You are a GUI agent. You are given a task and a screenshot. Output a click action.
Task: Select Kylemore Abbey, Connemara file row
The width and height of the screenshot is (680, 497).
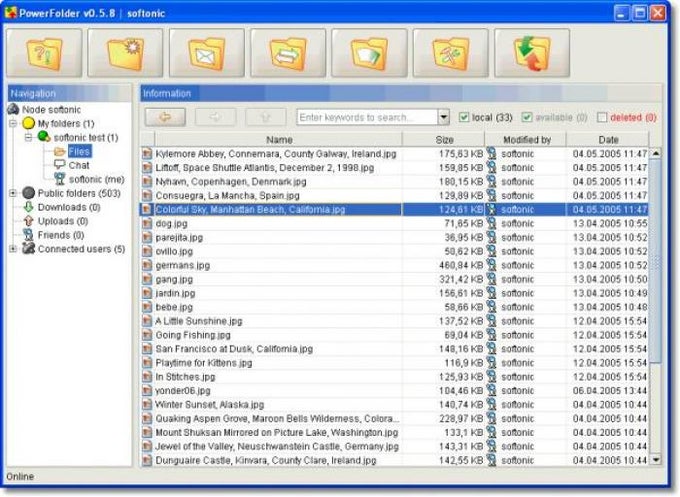tap(394, 154)
